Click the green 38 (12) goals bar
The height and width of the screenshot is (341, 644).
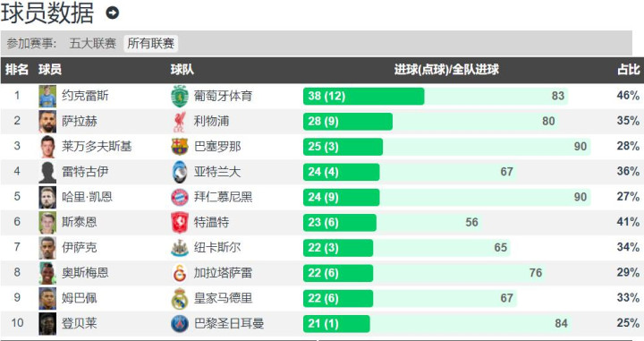[x=363, y=96]
